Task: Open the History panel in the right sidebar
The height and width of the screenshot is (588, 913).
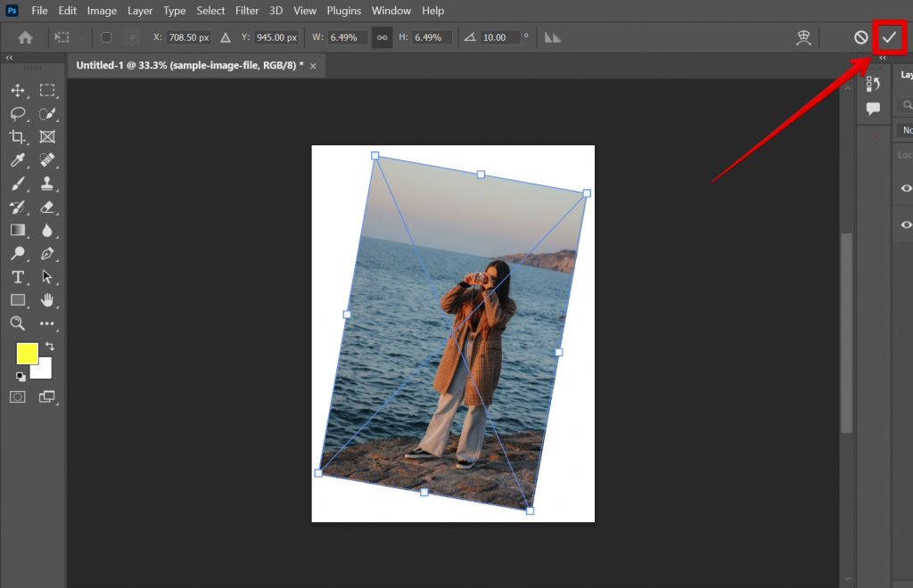Action: 872,82
